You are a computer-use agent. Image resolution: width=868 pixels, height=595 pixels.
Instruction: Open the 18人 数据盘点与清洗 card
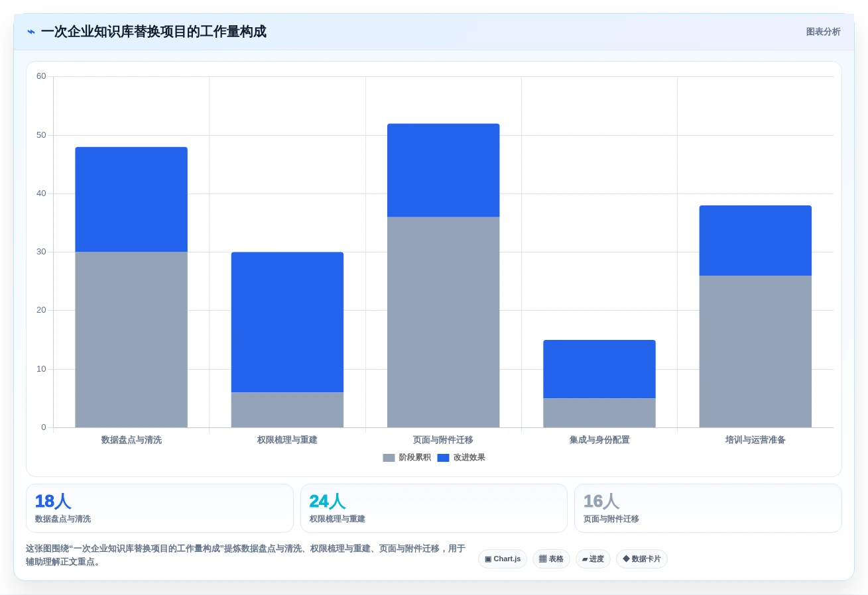(x=160, y=508)
